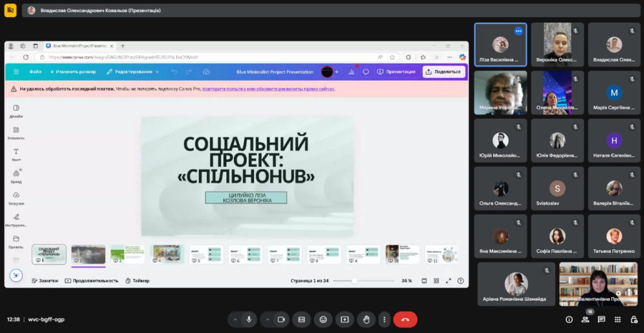Screen dimensions: 644x333
Task: Open the meeting chat panel
Action: (602, 319)
